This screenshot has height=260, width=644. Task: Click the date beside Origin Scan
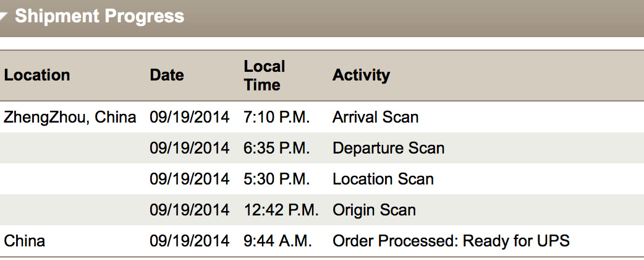click(x=189, y=210)
